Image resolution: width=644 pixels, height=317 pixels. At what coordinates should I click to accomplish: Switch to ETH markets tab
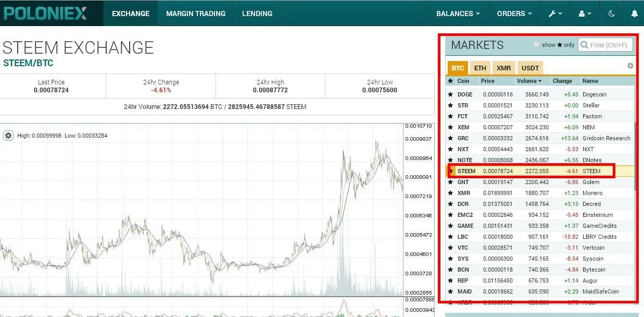click(x=480, y=68)
